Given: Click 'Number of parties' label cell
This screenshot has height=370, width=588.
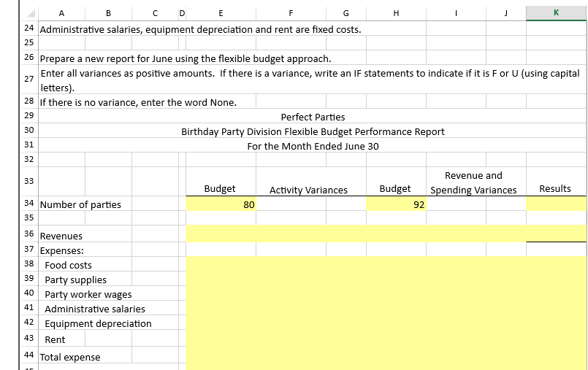Looking at the screenshot, I should coord(80,204).
